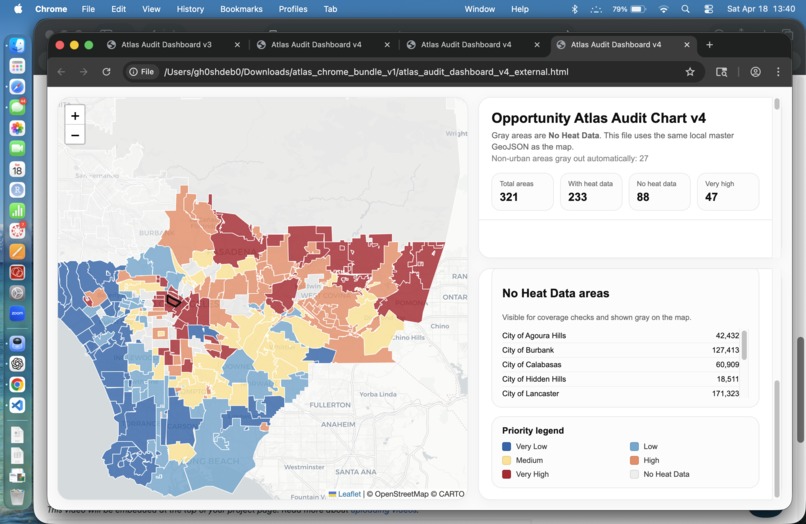
Task: Bookmark this page with the star icon
Action: point(690,72)
